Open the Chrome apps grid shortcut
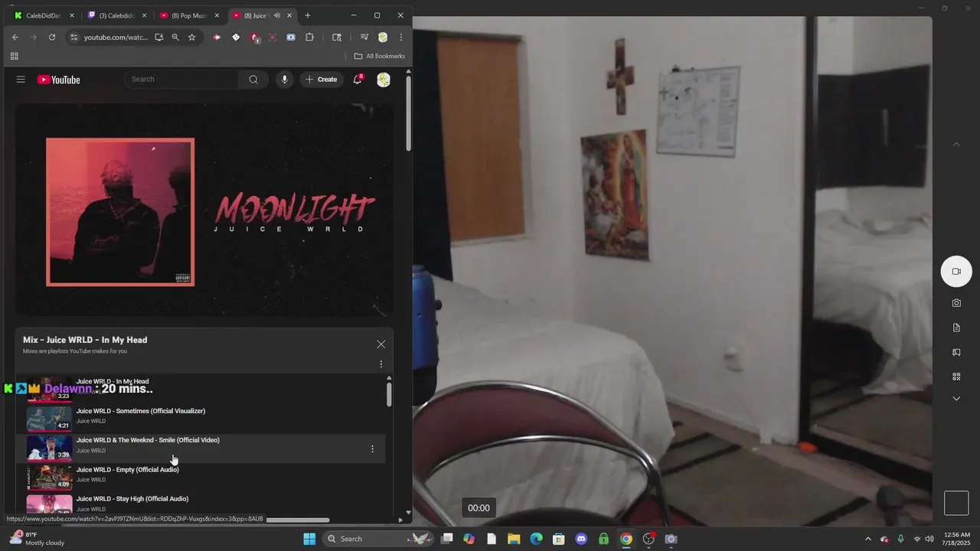This screenshot has height=551, width=980. pyautogui.click(x=14, y=56)
